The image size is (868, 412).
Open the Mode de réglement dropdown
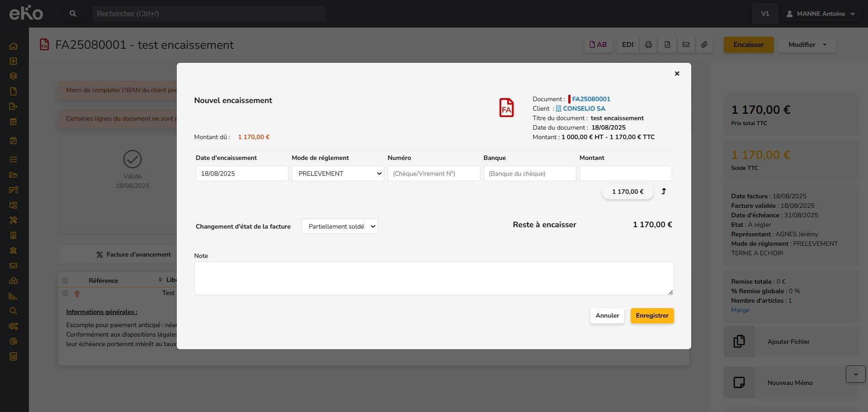337,173
